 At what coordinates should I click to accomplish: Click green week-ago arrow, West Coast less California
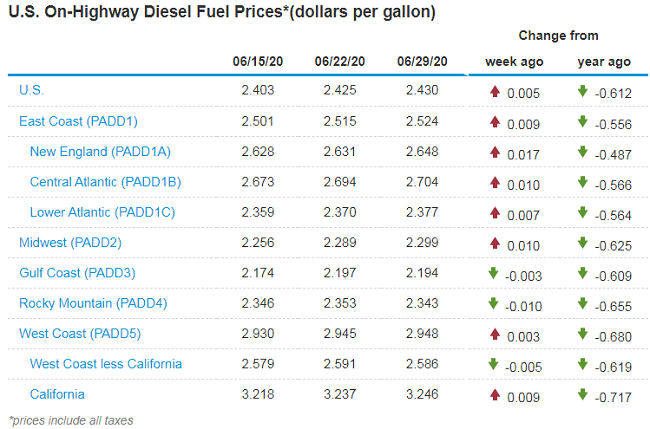coord(494,364)
